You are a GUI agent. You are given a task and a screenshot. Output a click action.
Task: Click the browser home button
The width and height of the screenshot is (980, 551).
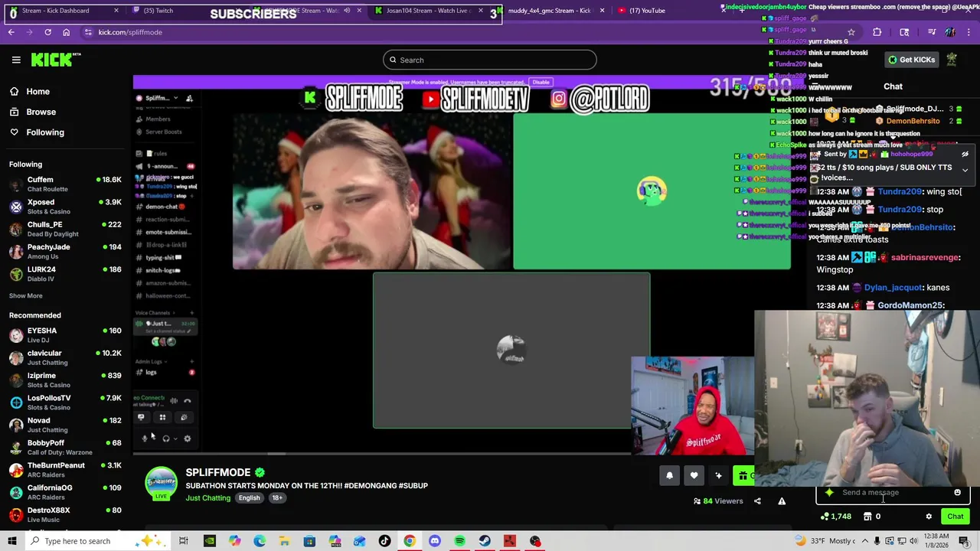(66, 32)
